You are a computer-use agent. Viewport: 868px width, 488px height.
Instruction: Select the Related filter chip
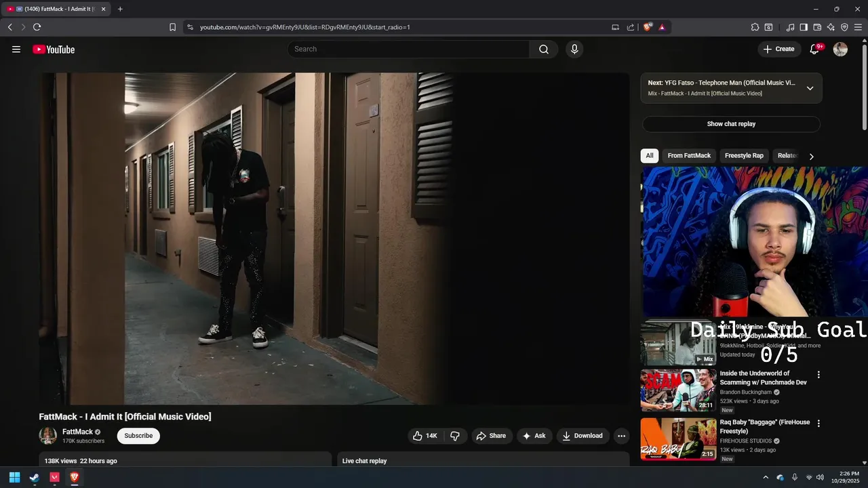click(x=787, y=156)
